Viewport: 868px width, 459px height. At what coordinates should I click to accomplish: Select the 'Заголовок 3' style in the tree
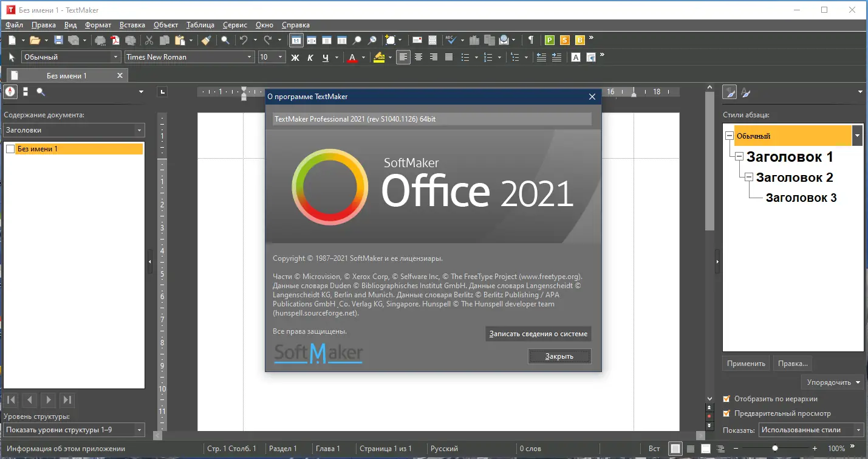coord(801,198)
